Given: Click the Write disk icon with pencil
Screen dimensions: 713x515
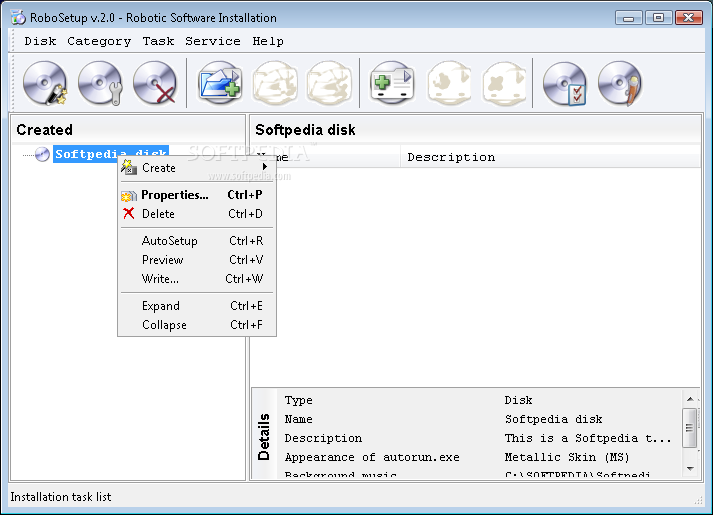Looking at the screenshot, I should 620,83.
